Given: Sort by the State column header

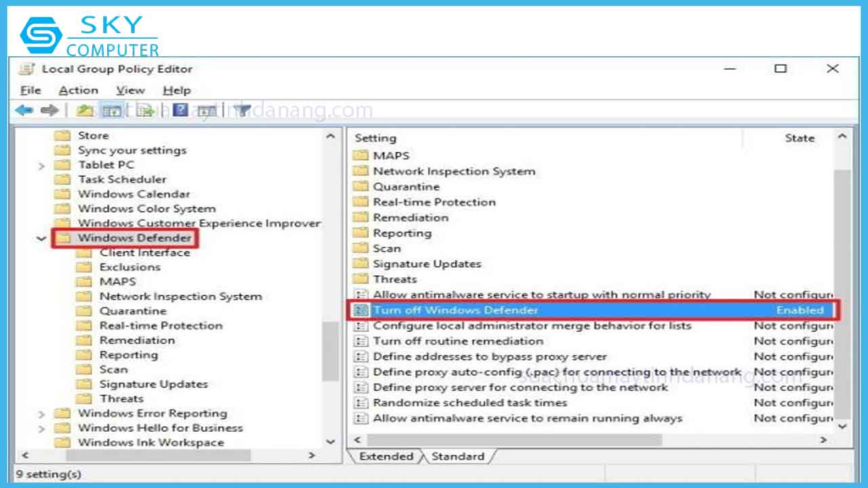Looking at the screenshot, I should [800, 138].
